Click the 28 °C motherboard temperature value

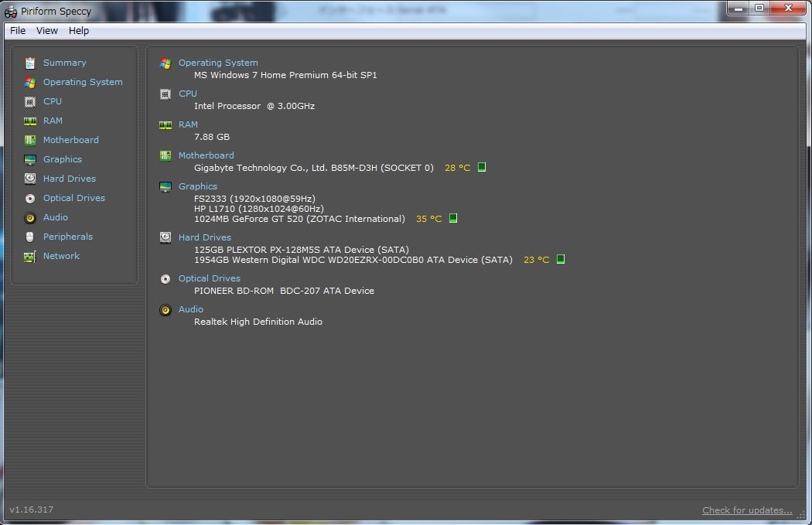coord(457,168)
